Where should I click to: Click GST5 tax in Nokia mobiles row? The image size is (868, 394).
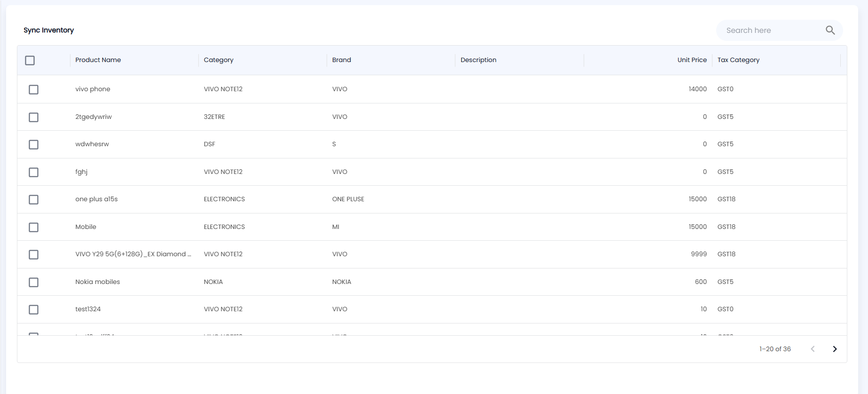click(x=725, y=282)
